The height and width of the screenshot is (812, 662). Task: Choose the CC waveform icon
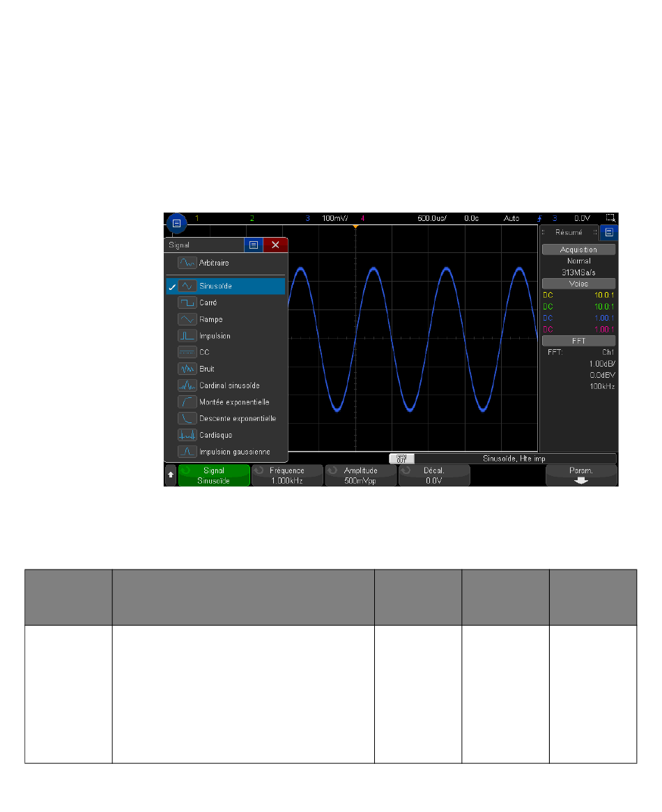(187, 352)
